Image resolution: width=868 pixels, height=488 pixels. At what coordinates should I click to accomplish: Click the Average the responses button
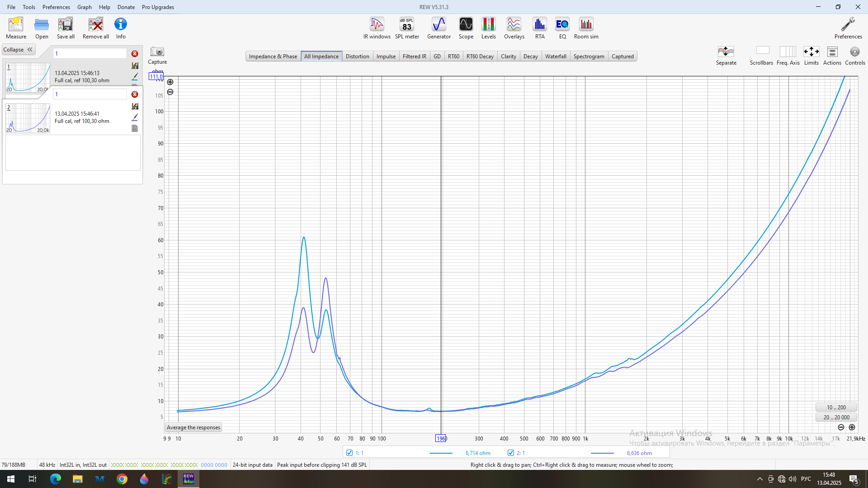coord(193,427)
